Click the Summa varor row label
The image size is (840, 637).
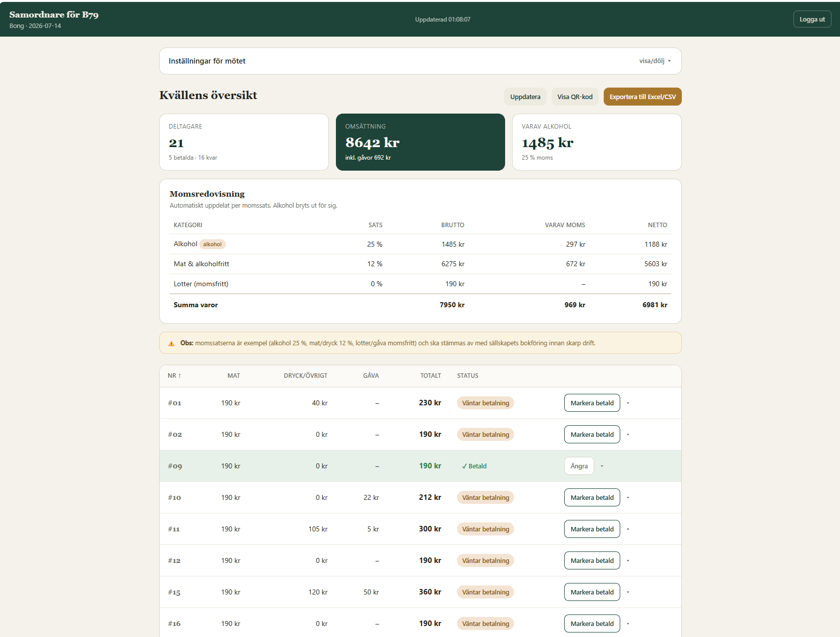196,305
